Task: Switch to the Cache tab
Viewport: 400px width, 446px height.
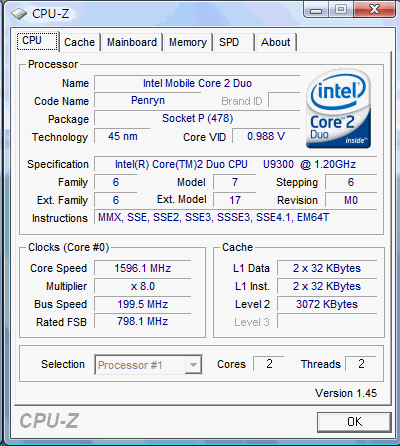Action: [x=79, y=42]
